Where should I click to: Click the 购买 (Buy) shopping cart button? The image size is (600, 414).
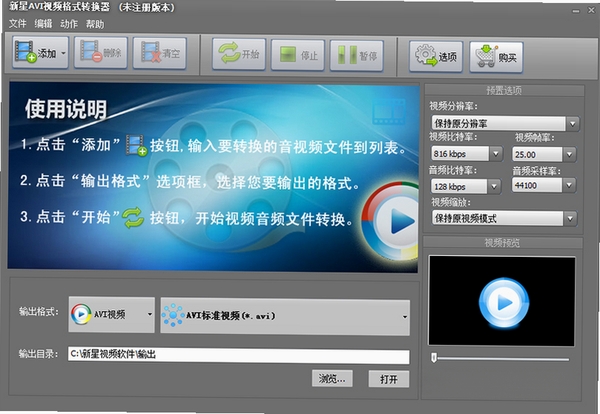click(x=496, y=57)
